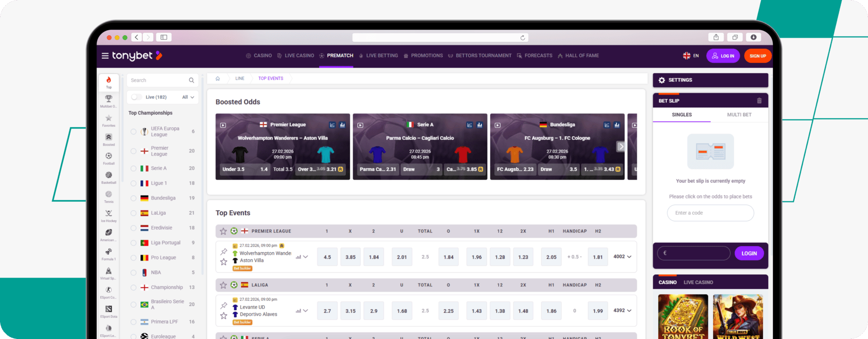
Task: Open EN language selector
Action: [691, 56]
